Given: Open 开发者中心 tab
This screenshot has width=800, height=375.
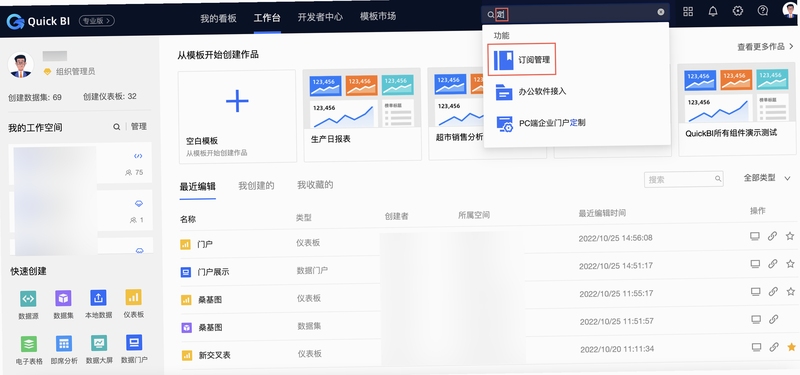Looking at the screenshot, I should [x=320, y=17].
